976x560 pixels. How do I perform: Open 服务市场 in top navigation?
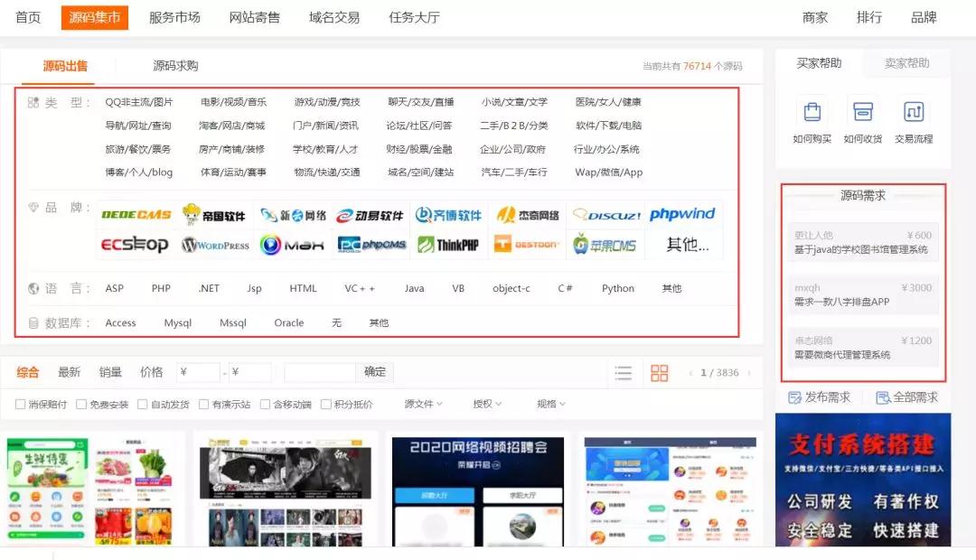[x=174, y=17]
